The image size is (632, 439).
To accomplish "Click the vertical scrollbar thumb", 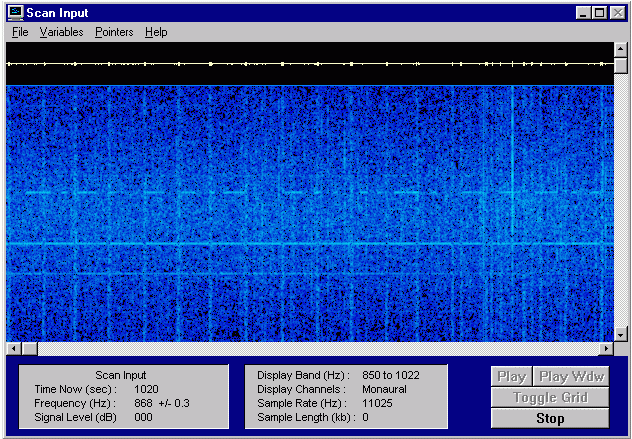I will (x=620, y=65).
